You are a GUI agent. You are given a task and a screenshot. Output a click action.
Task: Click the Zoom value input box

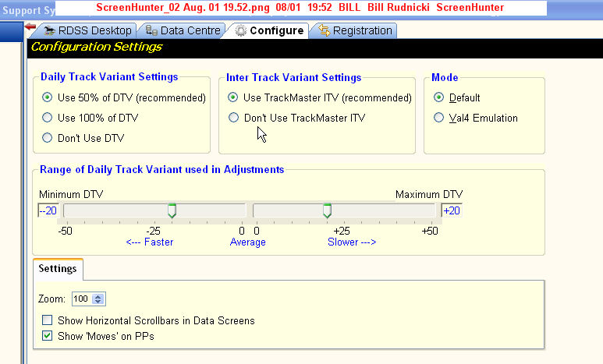(x=82, y=299)
